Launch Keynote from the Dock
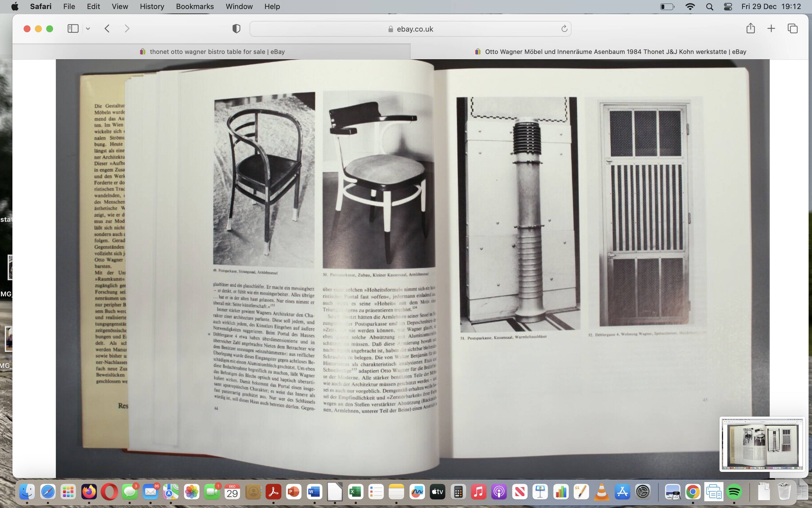Screen dimensions: 812x508 click(540, 492)
